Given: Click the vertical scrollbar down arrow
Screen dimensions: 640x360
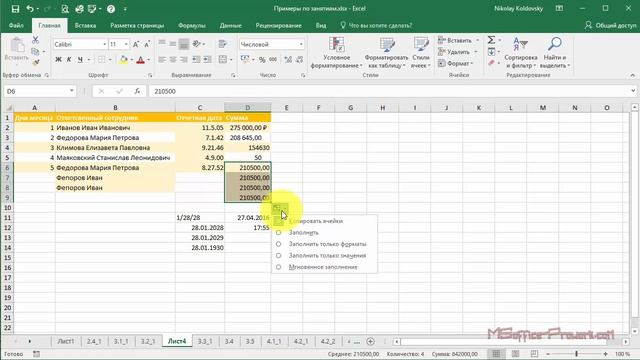Looking at the screenshot, I should point(634,331).
